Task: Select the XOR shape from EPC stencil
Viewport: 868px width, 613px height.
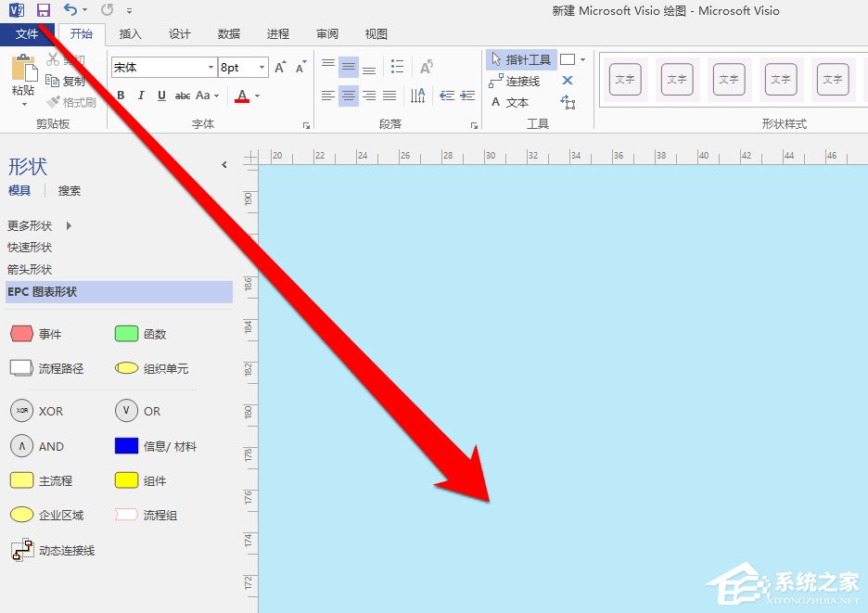Action: (20, 410)
